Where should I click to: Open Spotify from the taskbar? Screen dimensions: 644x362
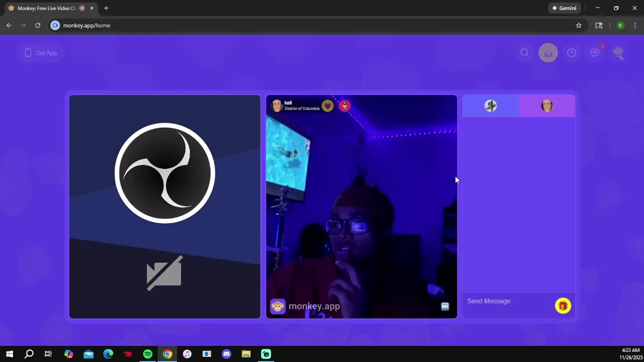click(x=147, y=354)
